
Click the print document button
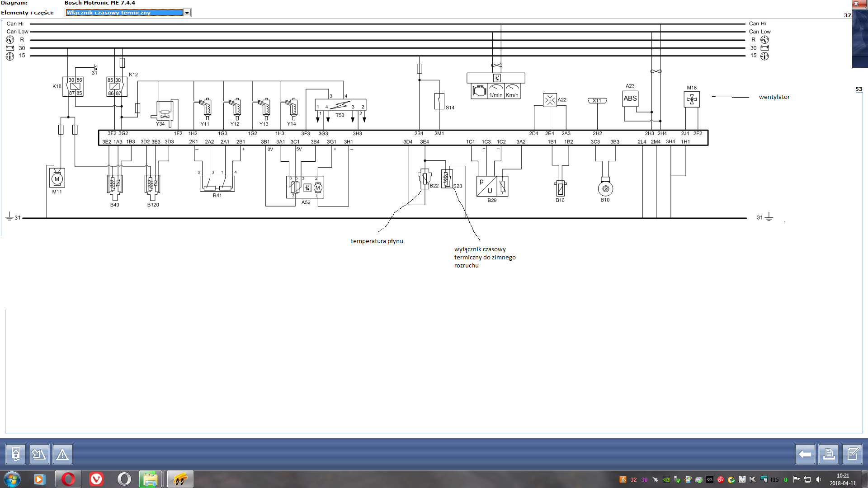pyautogui.click(x=829, y=454)
